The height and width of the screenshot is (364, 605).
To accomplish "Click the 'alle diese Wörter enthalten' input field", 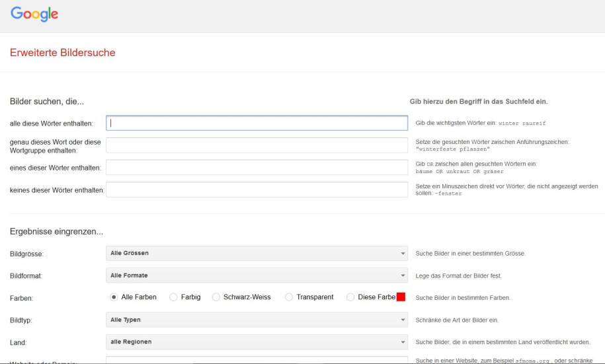I will [x=257, y=123].
